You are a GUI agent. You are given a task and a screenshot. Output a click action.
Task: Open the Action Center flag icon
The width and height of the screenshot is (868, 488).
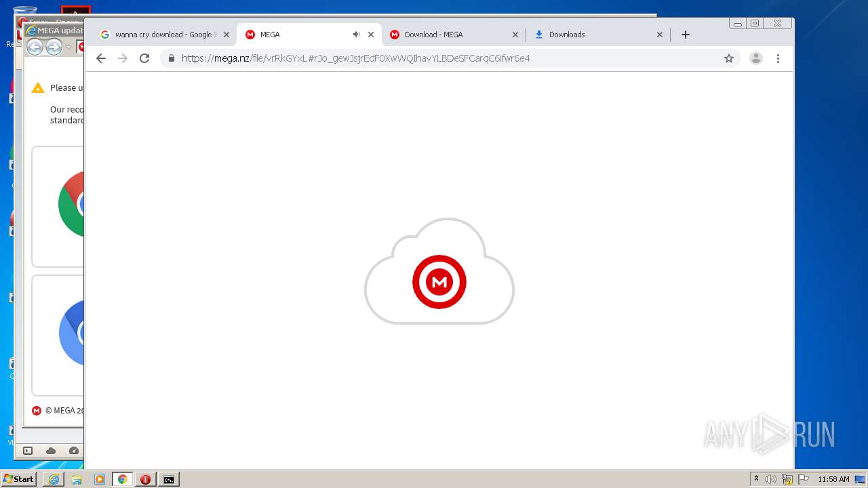tap(804, 479)
